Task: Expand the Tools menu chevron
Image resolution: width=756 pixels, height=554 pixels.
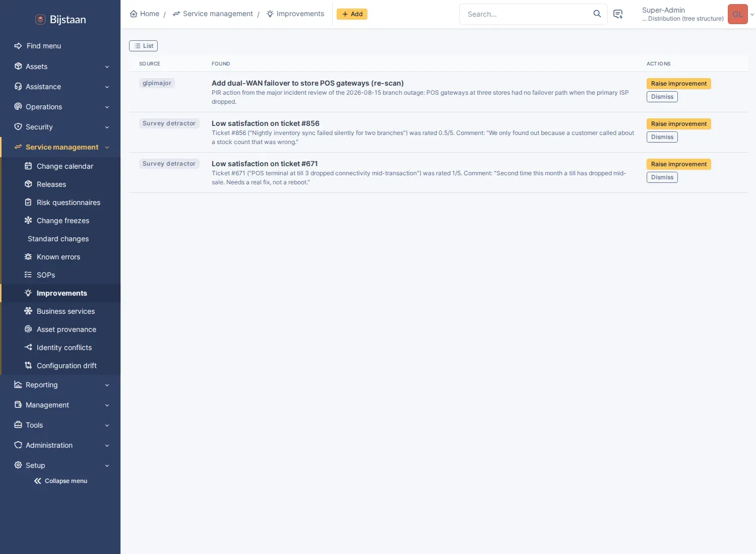Action: [x=107, y=425]
